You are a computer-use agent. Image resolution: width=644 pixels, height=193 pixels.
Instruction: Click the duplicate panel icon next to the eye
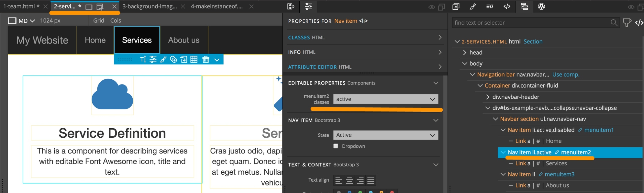(441, 7)
